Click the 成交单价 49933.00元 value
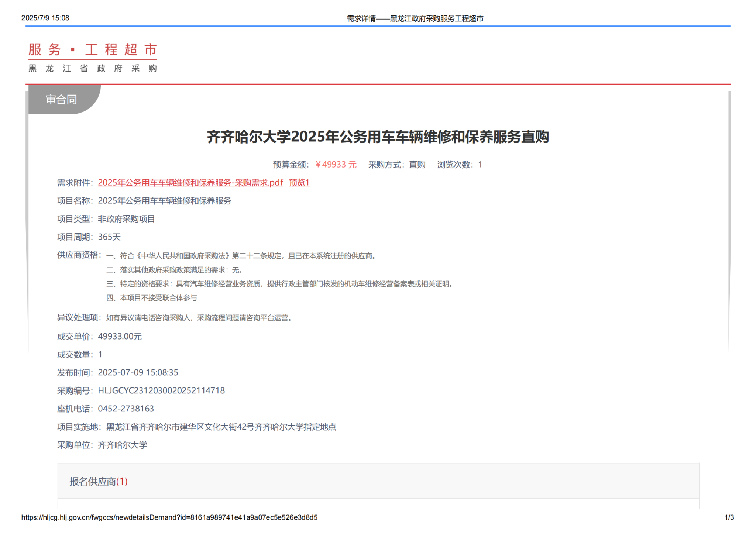Viewport: 756px width, 534px height. coord(120,336)
